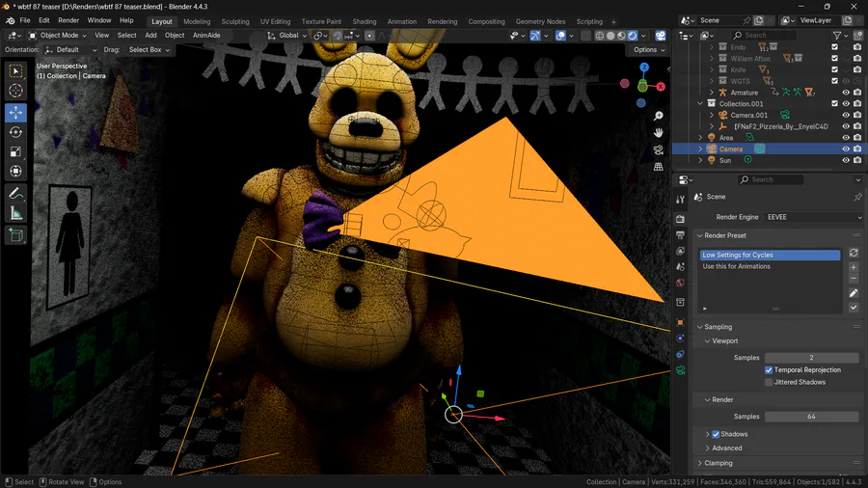
Task: Open the Render properties tab
Action: 680,219
